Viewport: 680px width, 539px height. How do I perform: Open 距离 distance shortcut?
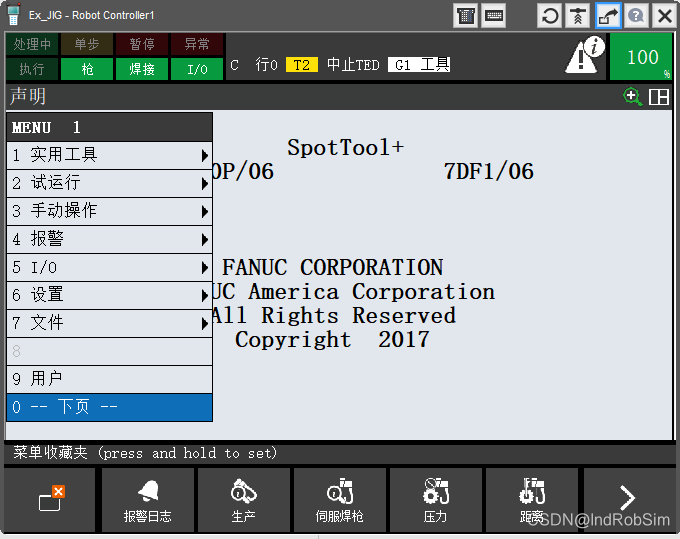(532, 500)
